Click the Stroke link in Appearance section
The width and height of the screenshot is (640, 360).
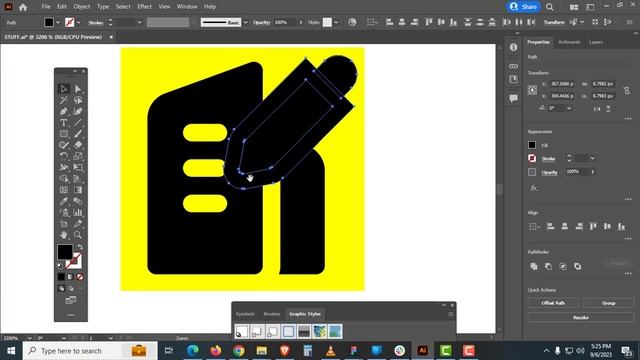click(x=548, y=159)
